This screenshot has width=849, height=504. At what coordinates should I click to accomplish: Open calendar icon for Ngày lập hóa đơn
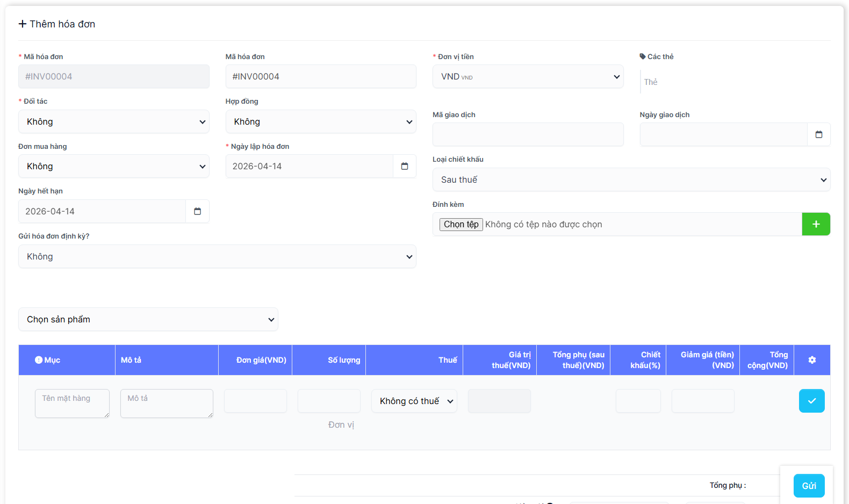click(405, 167)
